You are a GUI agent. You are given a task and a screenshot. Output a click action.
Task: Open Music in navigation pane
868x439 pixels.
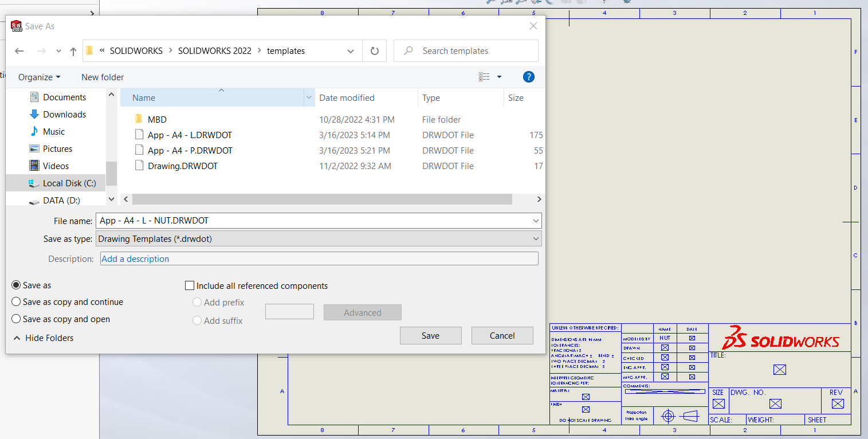54,132
